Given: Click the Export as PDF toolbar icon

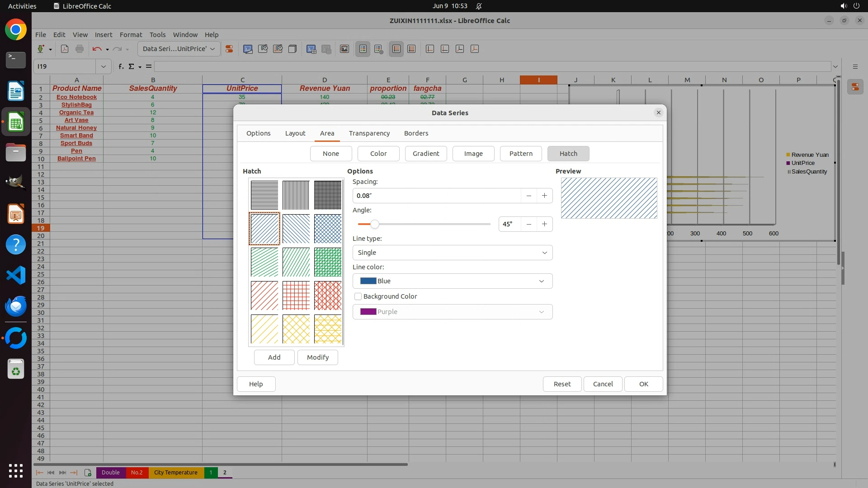Looking at the screenshot, I should tap(65, 49).
